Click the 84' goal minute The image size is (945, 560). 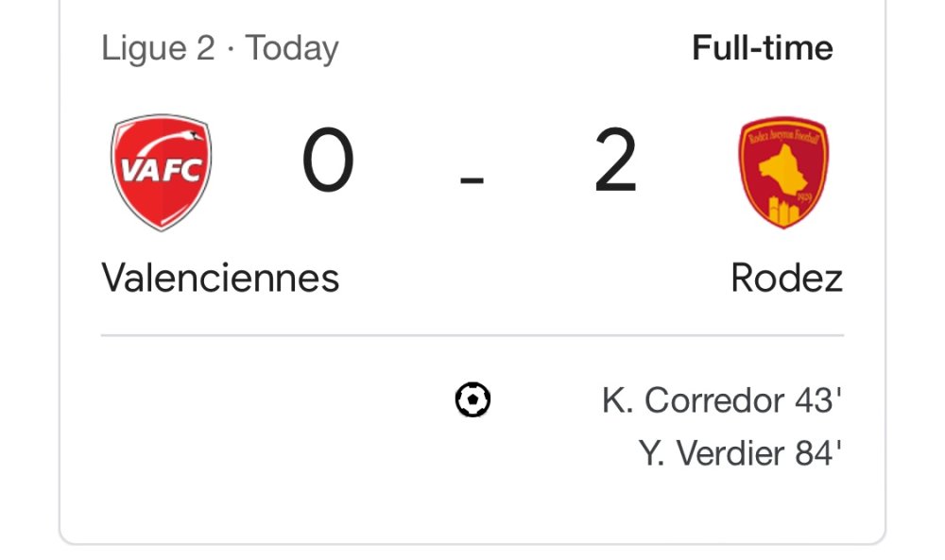817,454
